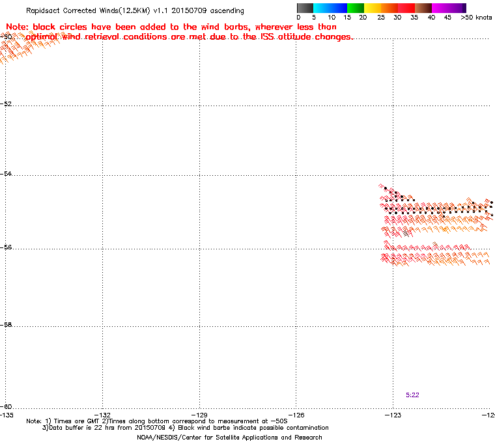Click the "35" label under the color bar
495x448 pixels.
coord(414,18)
